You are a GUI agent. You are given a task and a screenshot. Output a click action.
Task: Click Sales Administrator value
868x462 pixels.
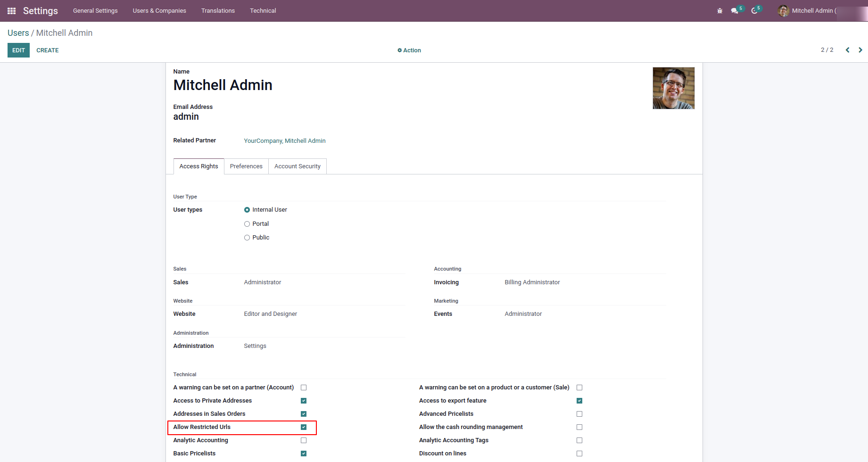(x=263, y=282)
